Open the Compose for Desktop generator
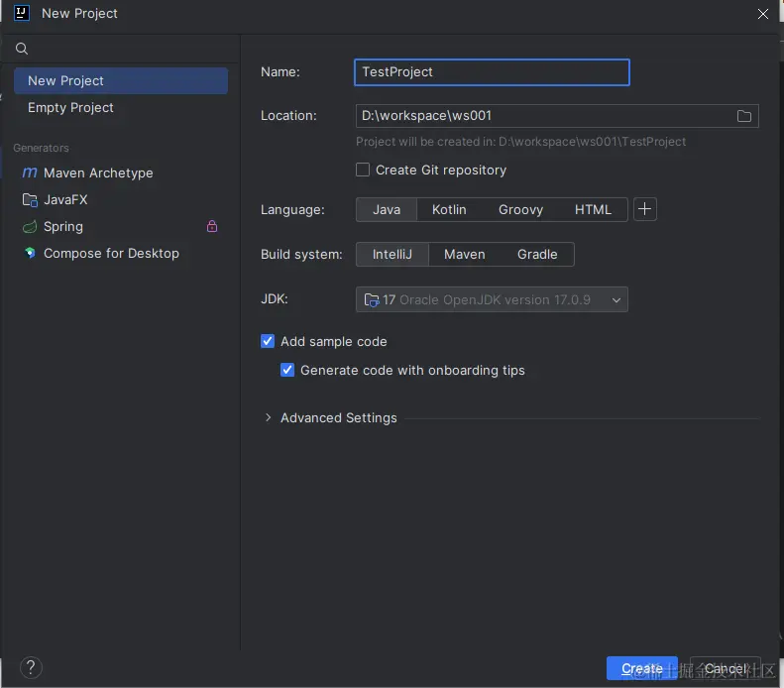 [111, 253]
